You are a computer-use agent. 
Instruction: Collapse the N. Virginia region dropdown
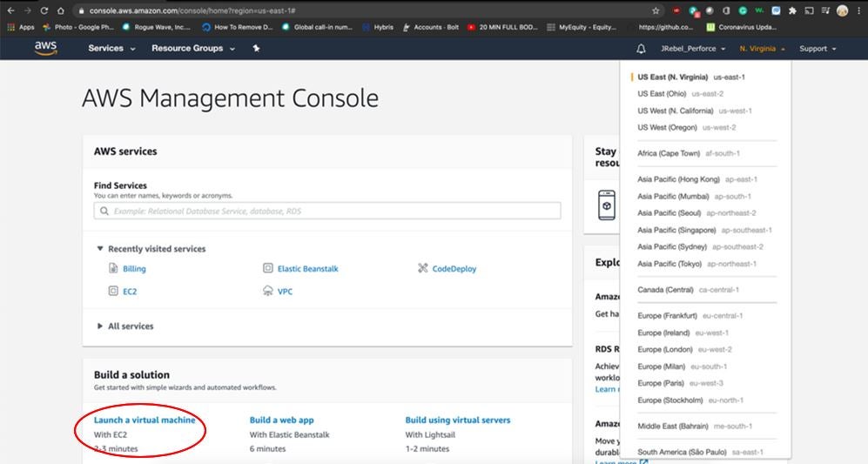click(763, 49)
